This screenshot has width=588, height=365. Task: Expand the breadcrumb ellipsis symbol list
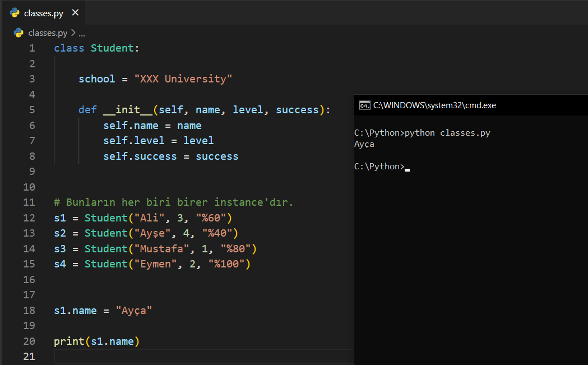click(x=82, y=33)
